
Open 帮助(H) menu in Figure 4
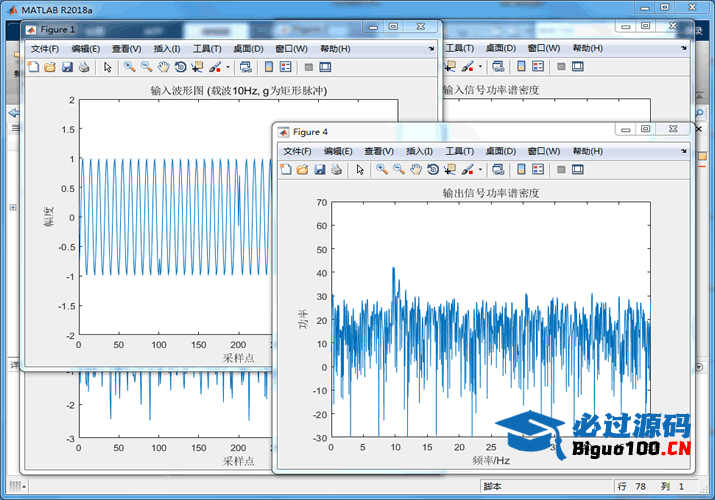click(x=587, y=151)
